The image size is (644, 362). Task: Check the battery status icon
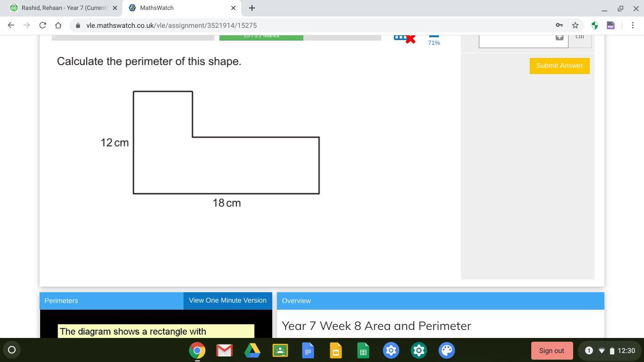click(612, 351)
